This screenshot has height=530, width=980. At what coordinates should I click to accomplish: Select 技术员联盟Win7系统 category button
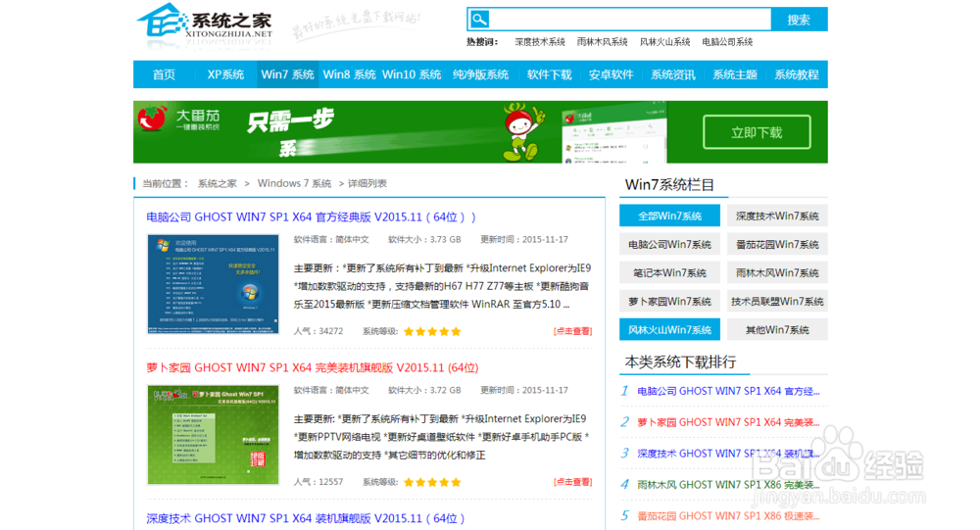[777, 302]
